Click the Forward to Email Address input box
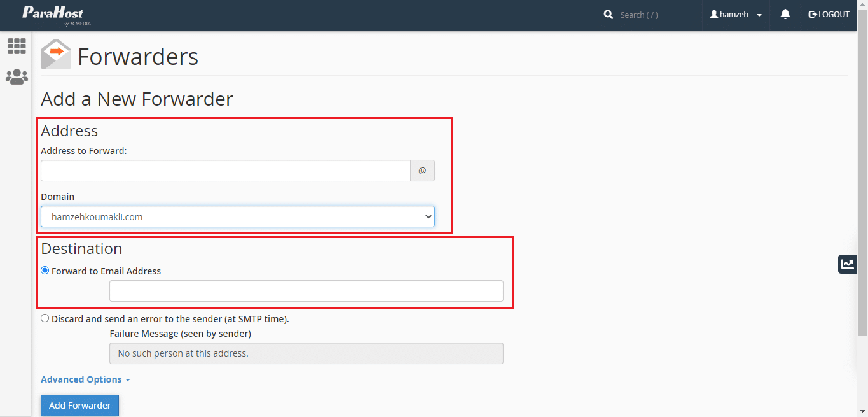Screen dimensions: 868x417 pos(306,291)
